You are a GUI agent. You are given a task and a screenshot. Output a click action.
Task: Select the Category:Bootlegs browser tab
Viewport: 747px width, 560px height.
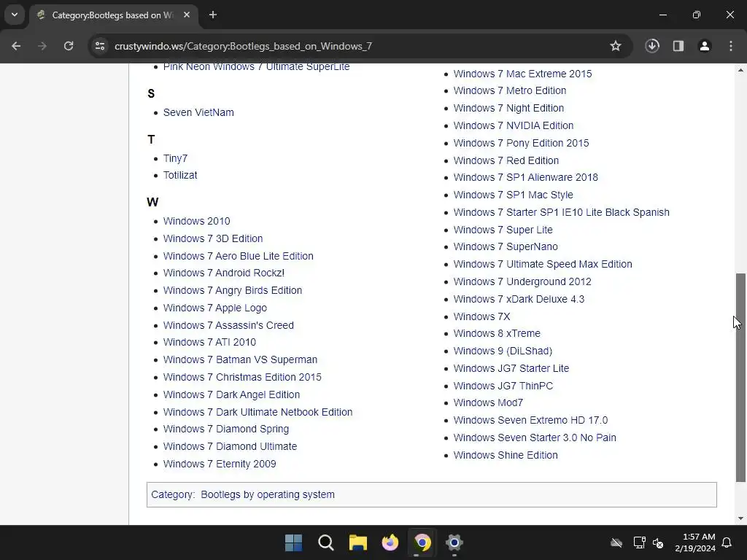pos(113,15)
